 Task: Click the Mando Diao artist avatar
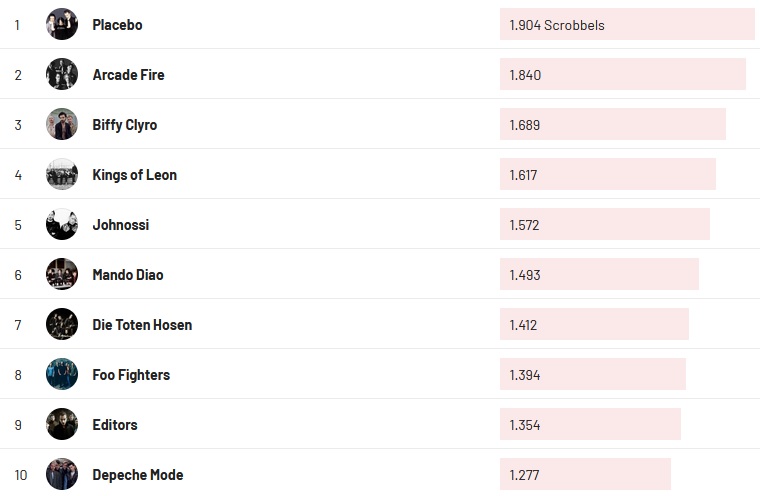pos(62,274)
